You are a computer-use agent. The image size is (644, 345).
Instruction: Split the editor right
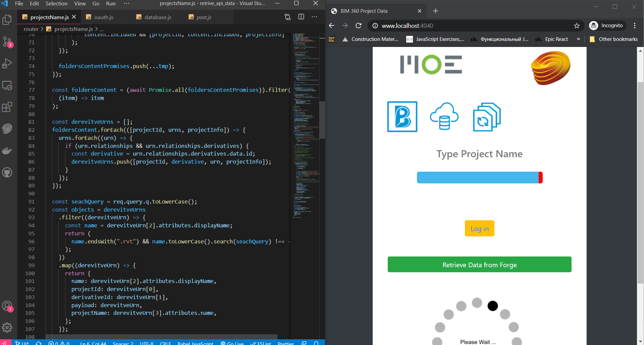[301, 17]
